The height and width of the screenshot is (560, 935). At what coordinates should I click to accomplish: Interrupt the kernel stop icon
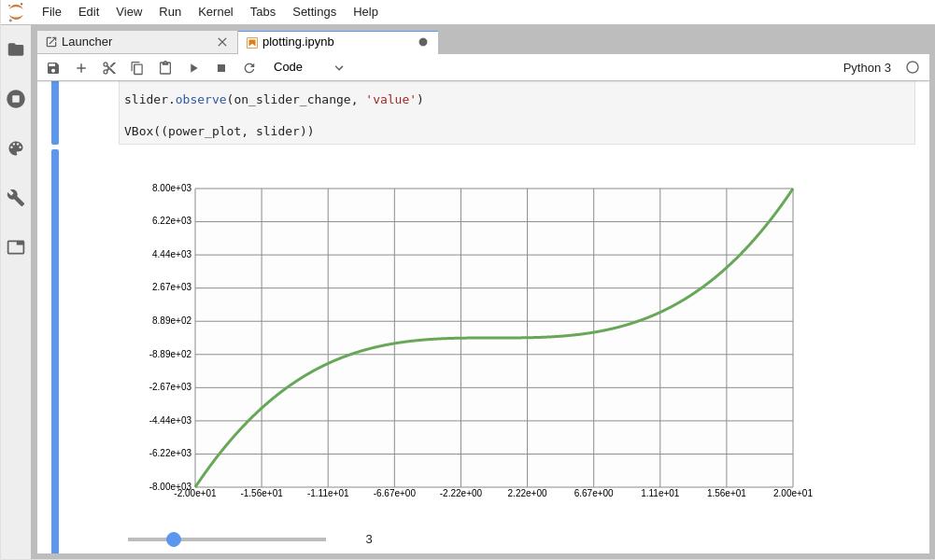coord(221,68)
